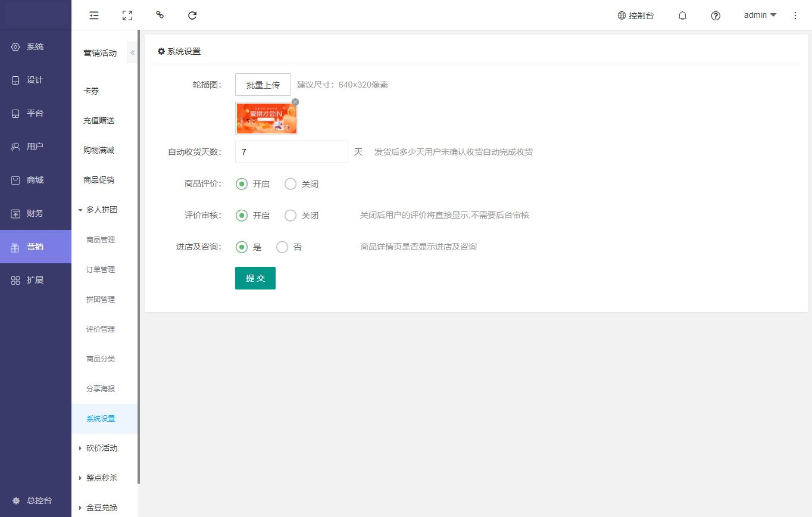The height and width of the screenshot is (517, 812).
Task: Toggle fullscreen mode icon
Action: click(127, 15)
